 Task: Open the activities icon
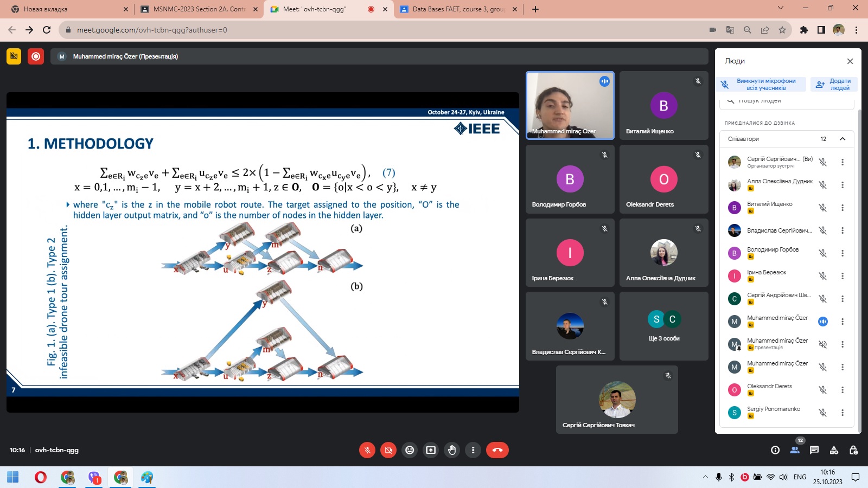coord(834,450)
